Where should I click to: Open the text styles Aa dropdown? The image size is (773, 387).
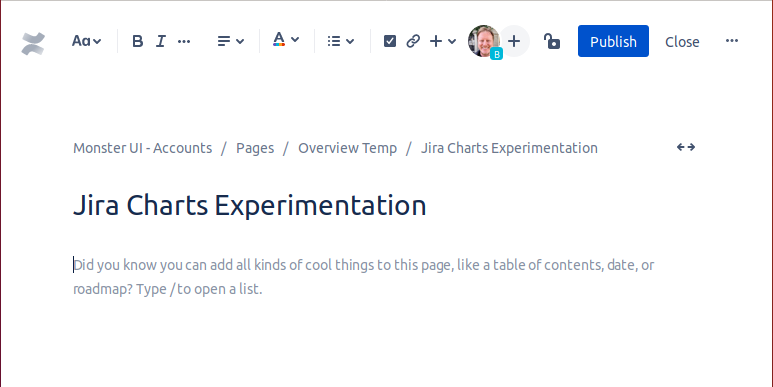click(x=87, y=41)
